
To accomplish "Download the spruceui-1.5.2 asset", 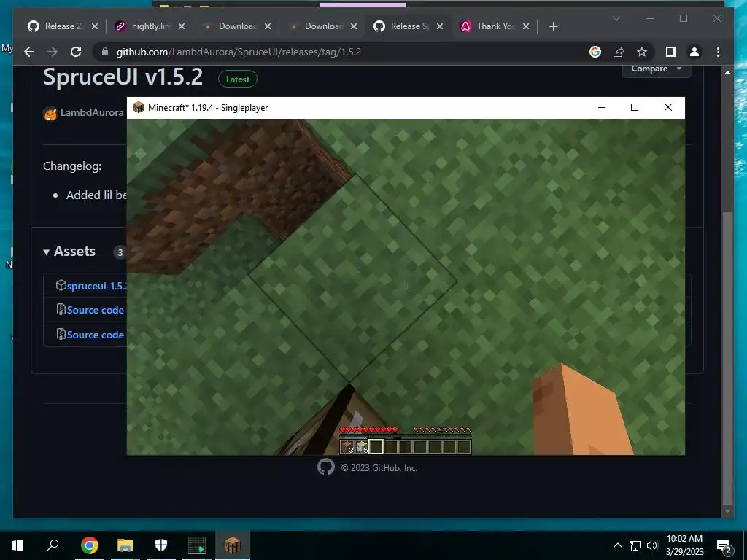I will [x=96, y=286].
